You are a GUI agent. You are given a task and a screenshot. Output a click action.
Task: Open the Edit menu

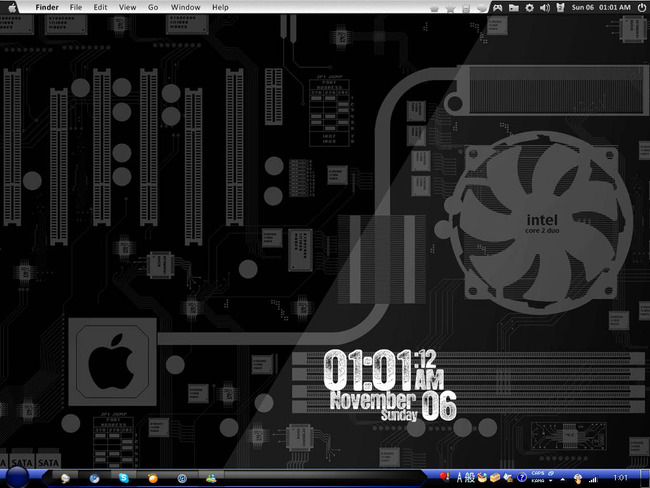[100, 7]
